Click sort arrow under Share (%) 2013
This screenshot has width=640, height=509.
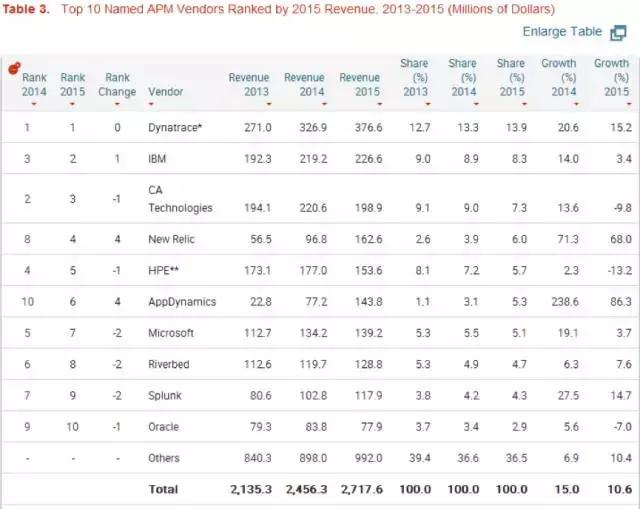click(414, 104)
